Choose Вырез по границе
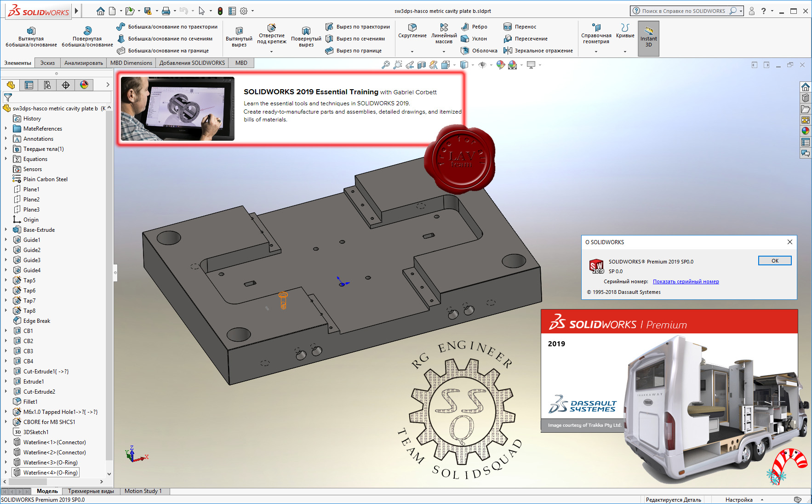The height and width of the screenshot is (504, 812). tap(354, 51)
